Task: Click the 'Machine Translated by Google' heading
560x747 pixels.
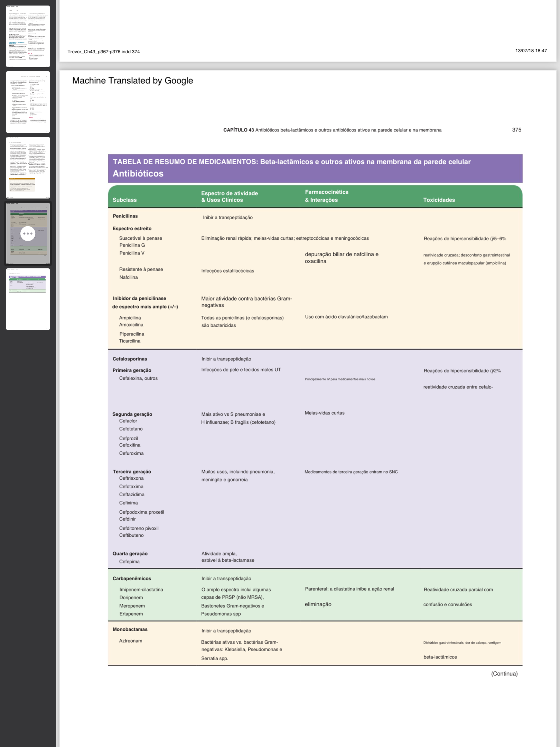Action: coord(132,81)
